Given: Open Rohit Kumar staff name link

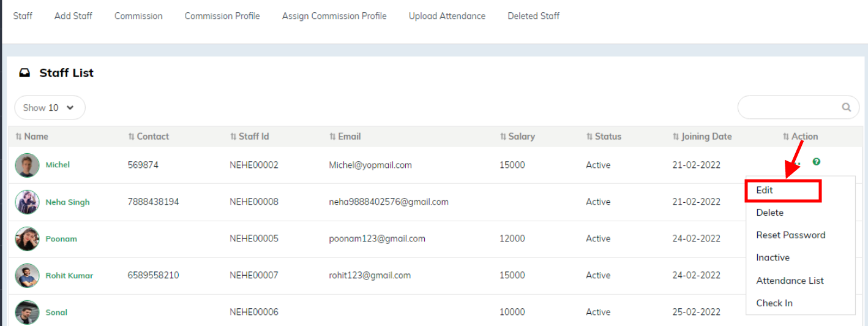Looking at the screenshot, I should point(69,276).
